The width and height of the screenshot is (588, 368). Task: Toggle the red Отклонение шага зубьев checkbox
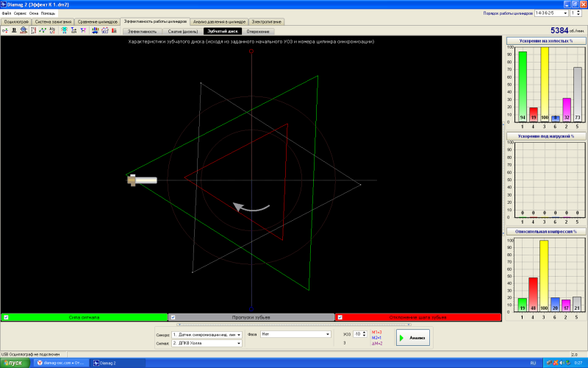point(340,317)
